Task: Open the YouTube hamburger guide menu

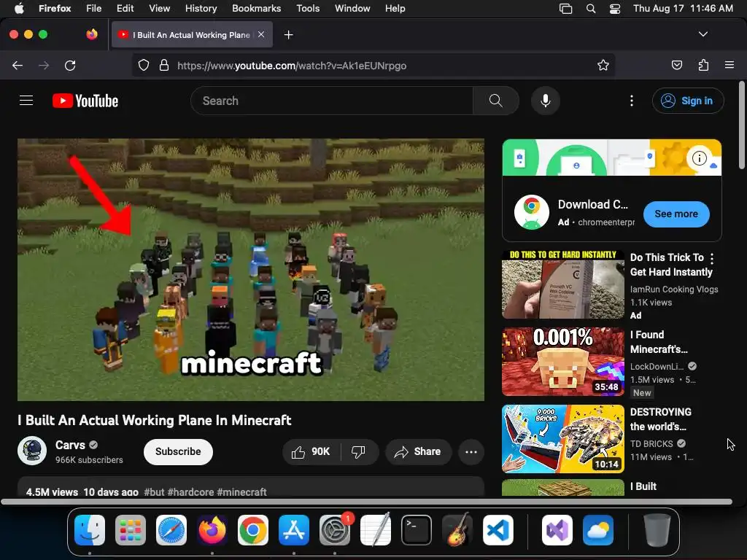Action: (x=26, y=101)
